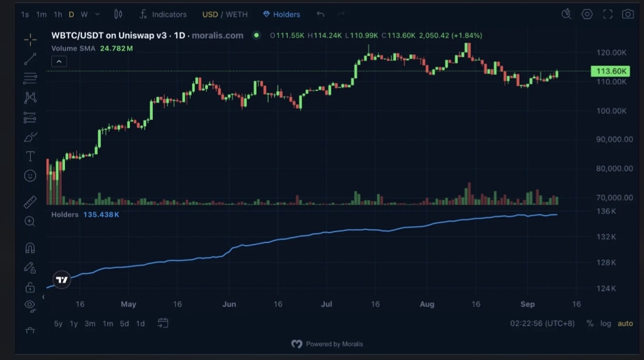Image resolution: width=644 pixels, height=360 pixels.
Task: Set range to 5y
Action: click(x=58, y=323)
